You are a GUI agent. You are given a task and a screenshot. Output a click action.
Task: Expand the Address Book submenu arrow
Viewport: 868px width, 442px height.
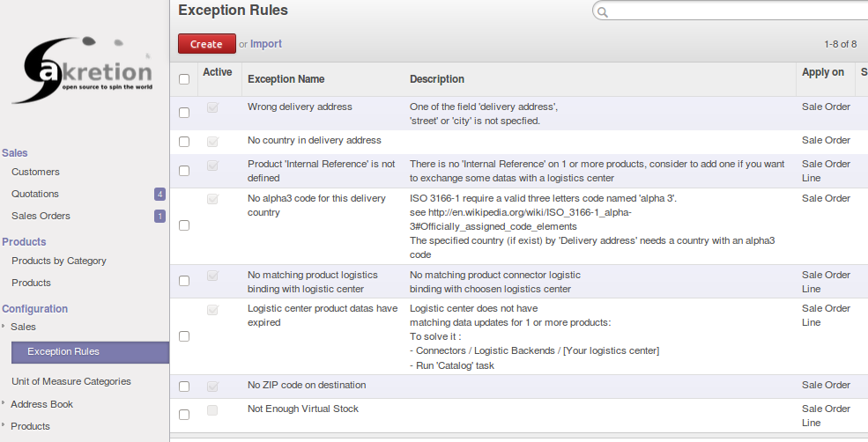(x=4, y=403)
